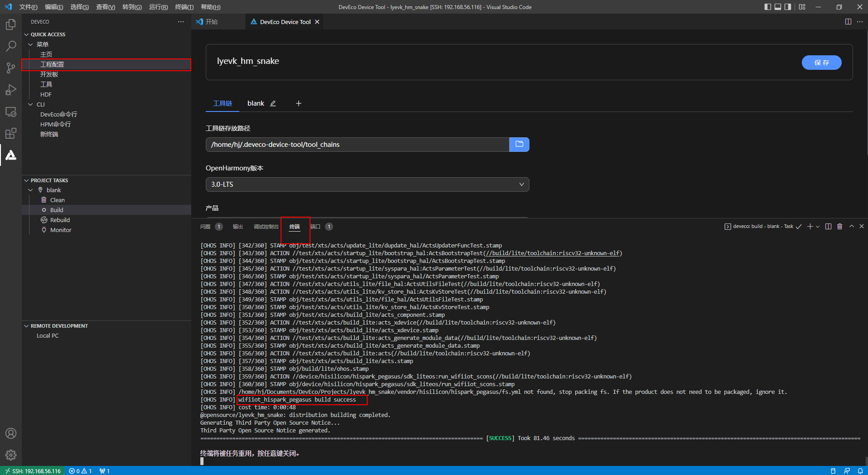The height and width of the screenshot is (475, 868).
Task: Open the 选择(S) menu
Action: (x=79, y=7)
